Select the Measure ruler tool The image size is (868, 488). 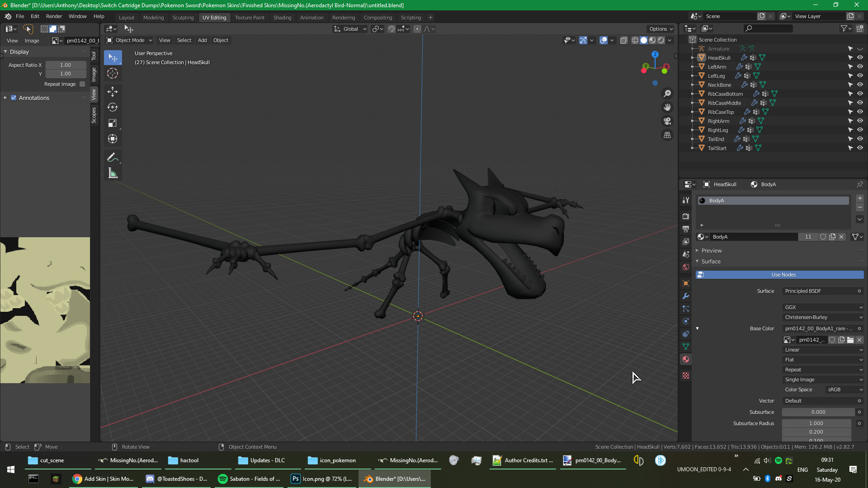click(113, 174)
